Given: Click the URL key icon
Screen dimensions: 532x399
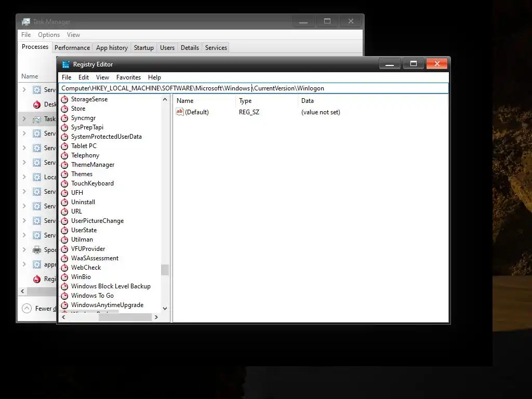Looking at the screenshot, I should [x=64, y=211].
